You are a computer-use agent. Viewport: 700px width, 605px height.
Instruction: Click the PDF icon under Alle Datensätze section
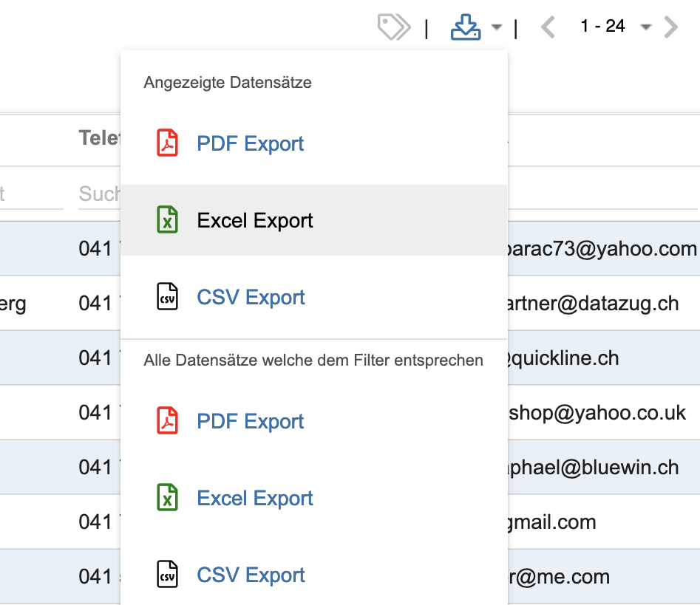168,421
